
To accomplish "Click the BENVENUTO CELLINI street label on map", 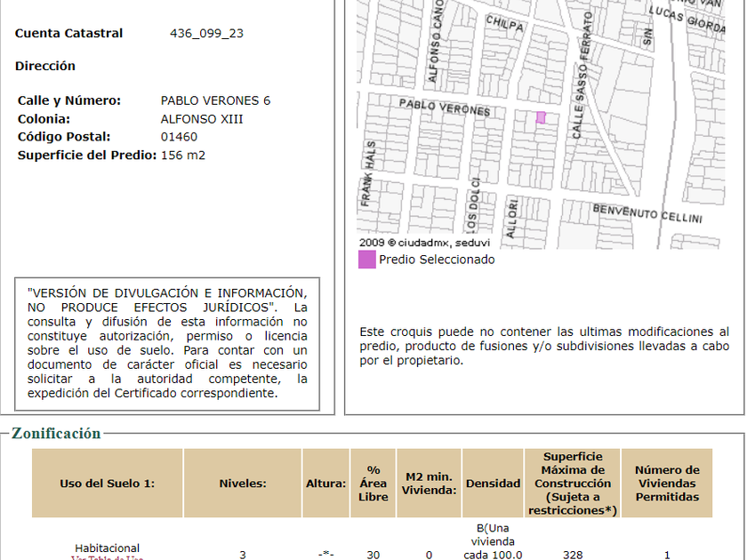I will pyautogui.click(x=647, y=214).
